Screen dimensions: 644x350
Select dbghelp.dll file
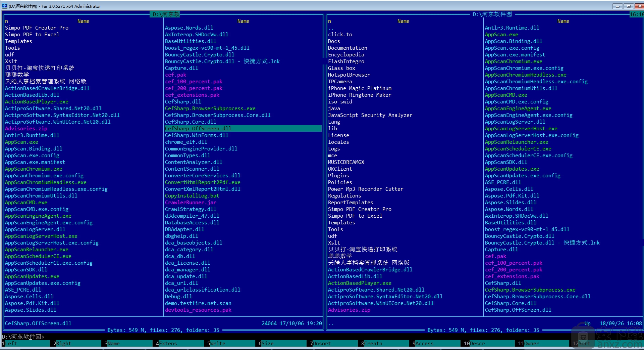point(181,236)
